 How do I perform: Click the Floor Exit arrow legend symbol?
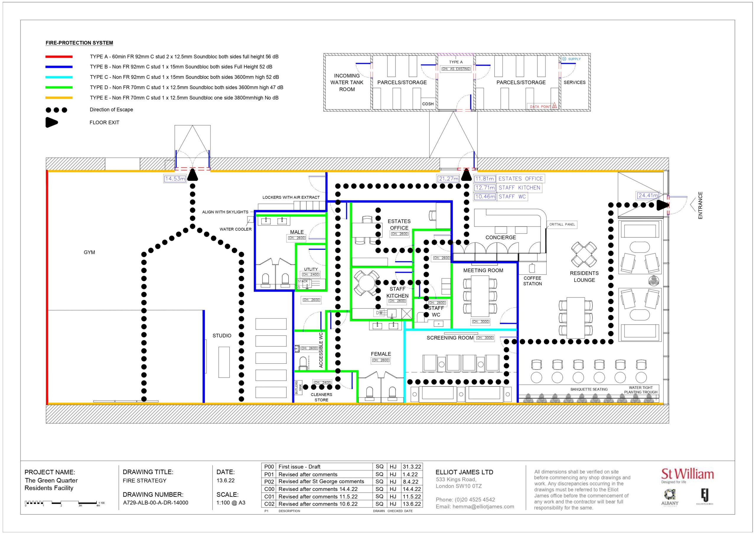pos(52,122)
